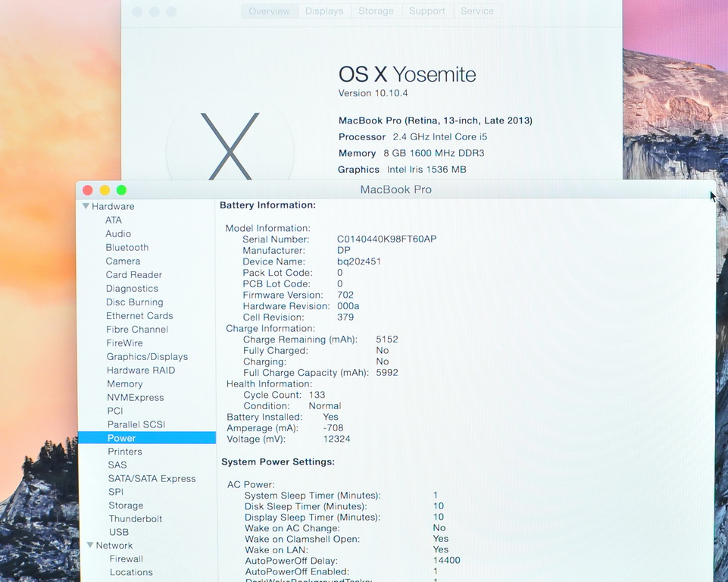
Task: Open the Support tab in About window
Action: 427,11
